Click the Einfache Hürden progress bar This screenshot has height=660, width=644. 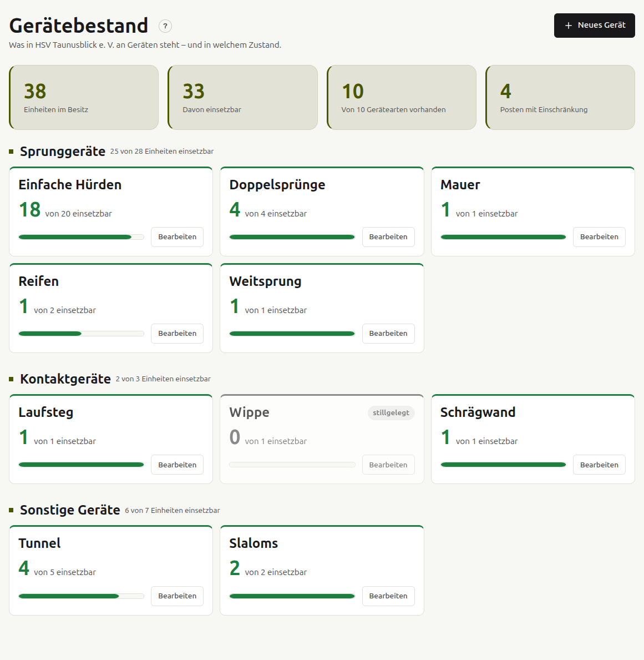click(81, 237)
